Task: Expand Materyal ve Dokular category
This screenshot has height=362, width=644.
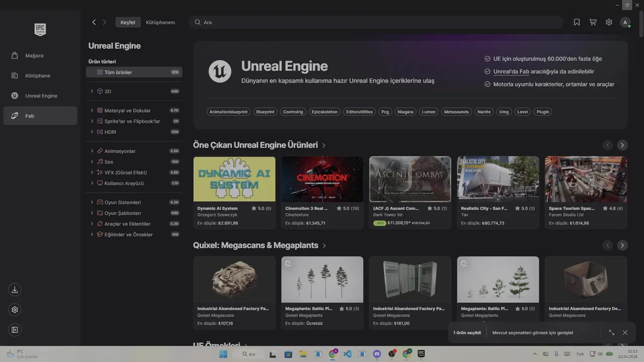Action: click(x=92, y=111)
